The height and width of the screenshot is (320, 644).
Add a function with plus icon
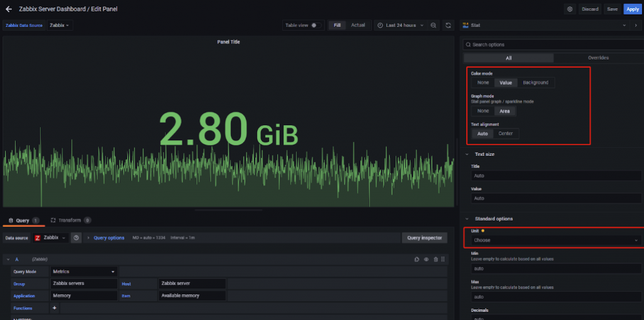[55, 307]
